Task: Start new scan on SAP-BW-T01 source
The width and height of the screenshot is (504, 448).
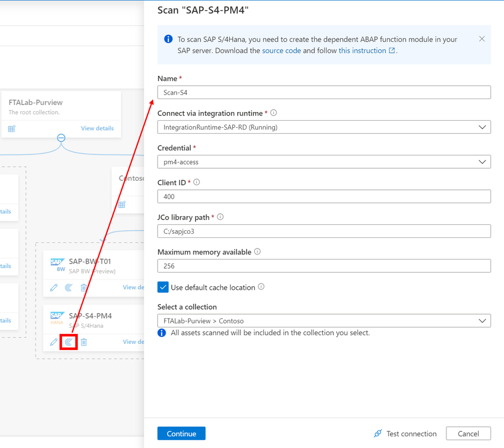Action: 69,287
